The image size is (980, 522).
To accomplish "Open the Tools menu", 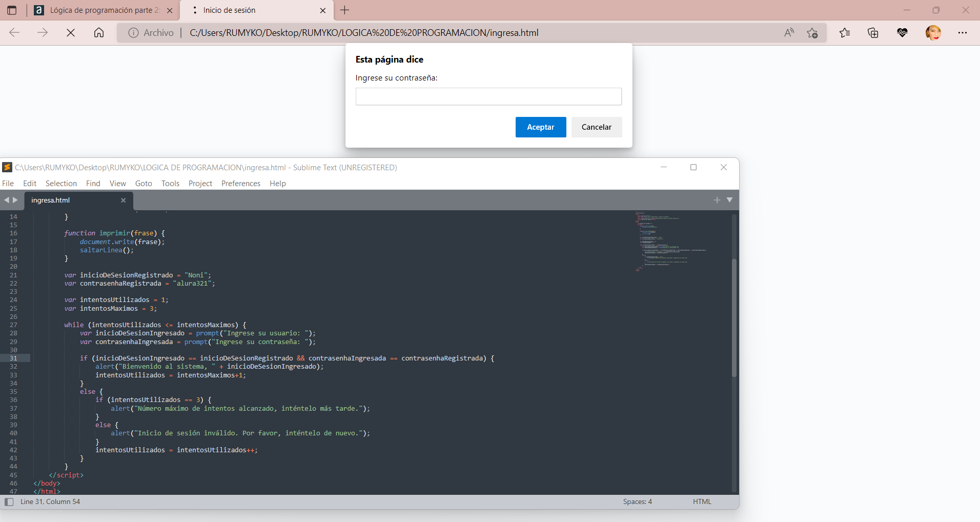I will (x=170, y=184).
